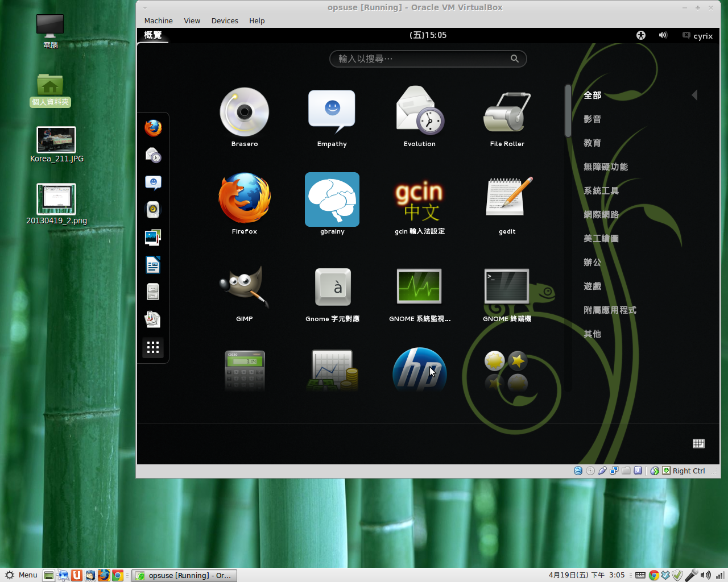Select the 附屬應用程式 category
The image size is (728, 582).
point(610,310)
